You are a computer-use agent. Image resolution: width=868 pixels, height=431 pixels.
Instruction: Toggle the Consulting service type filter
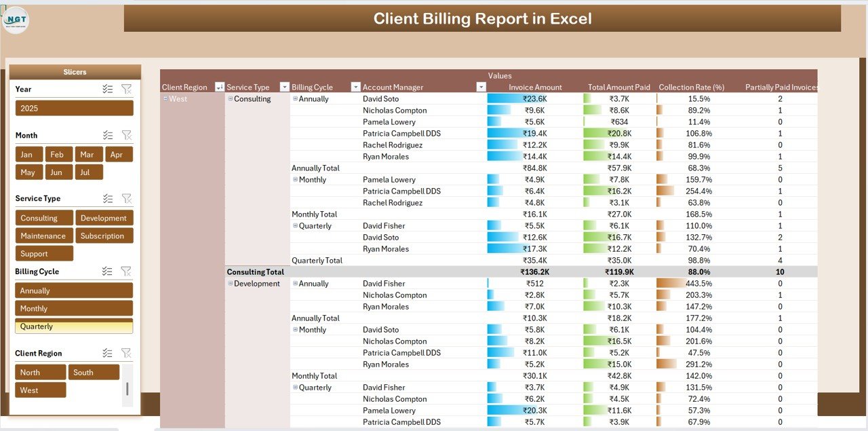44,218
